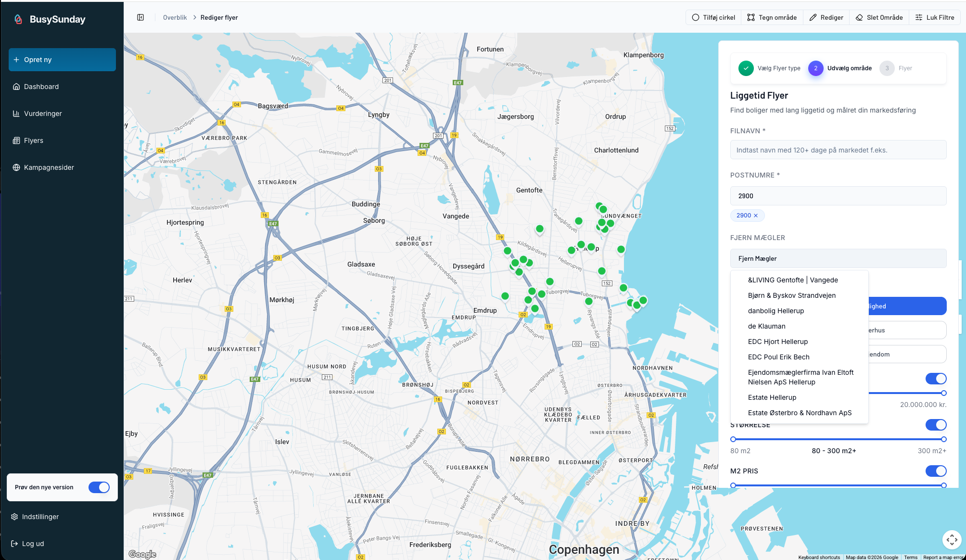Disable the Prøv den nye version switch
966x560 pixels.
click(99, 487)
